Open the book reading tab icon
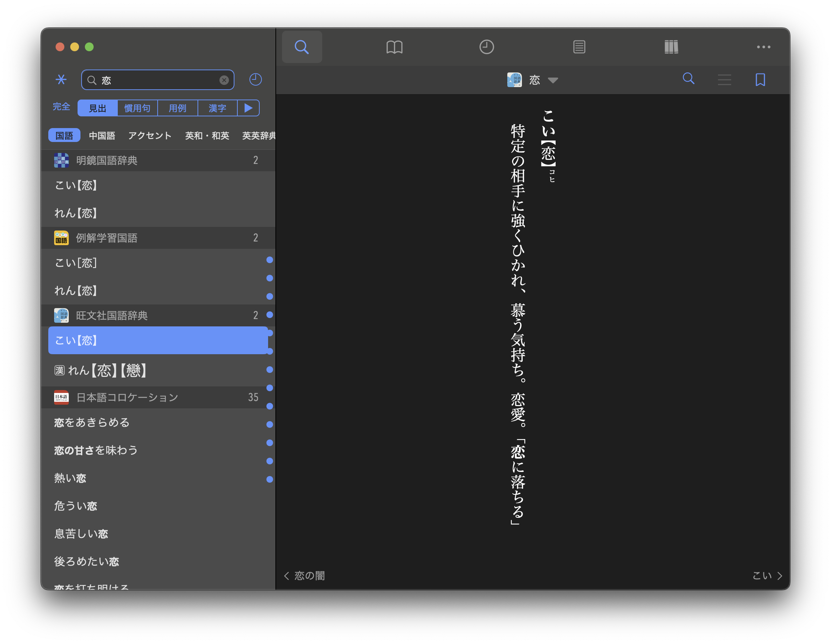Viewport: 831px width, 644px height. (x=394, y=47)
